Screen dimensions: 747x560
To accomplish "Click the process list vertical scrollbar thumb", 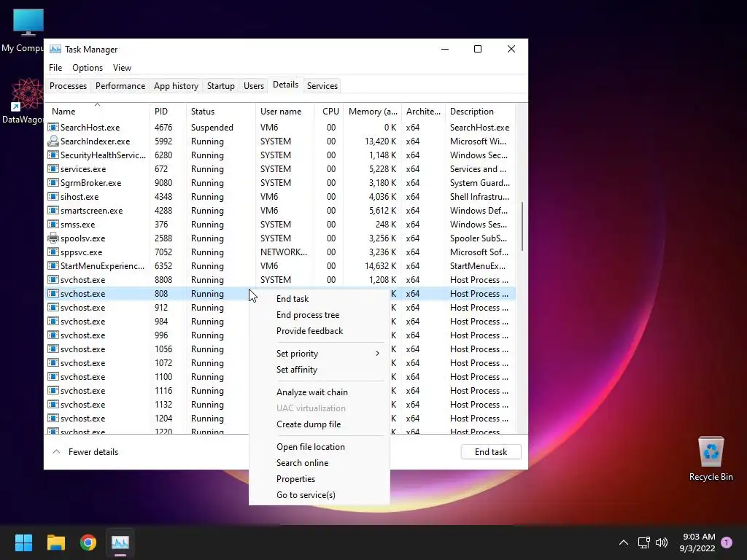I will (522, 226).
